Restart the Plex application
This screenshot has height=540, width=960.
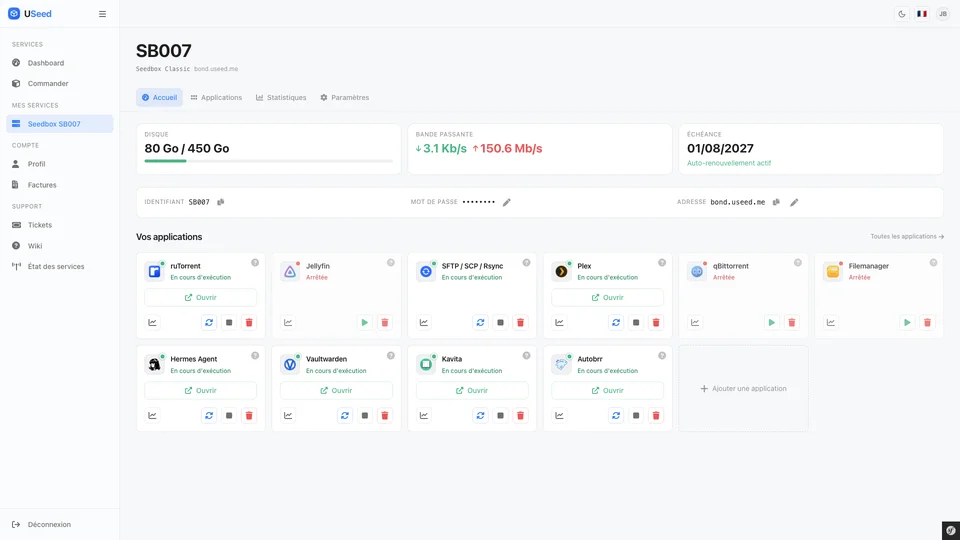pyautogui.click(x=616, y=323)
